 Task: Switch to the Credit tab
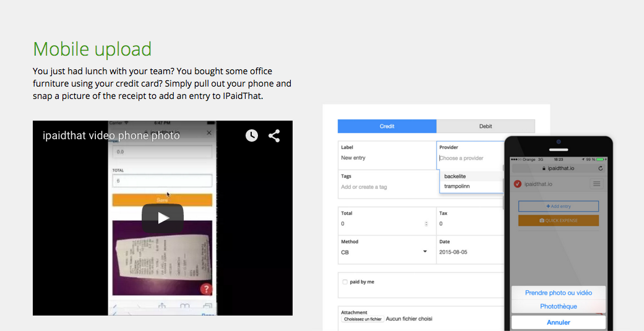[x=387, y=126]
